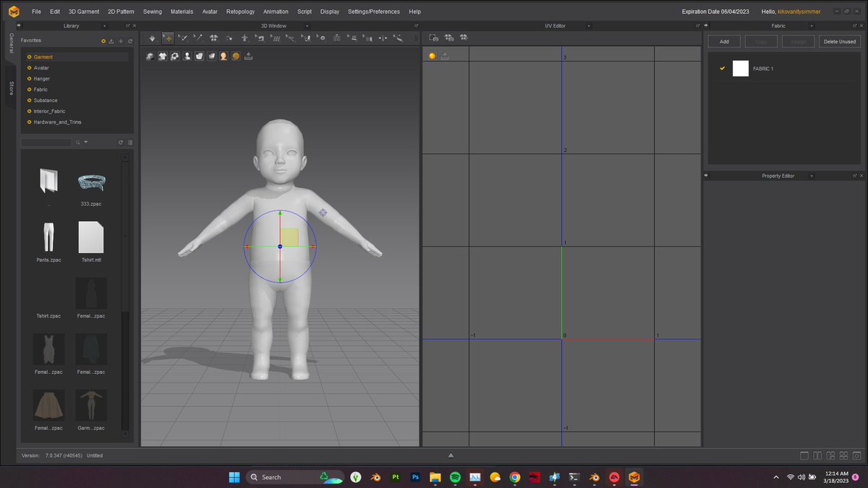Detach the 3D Window panel

tap(416, 25)
